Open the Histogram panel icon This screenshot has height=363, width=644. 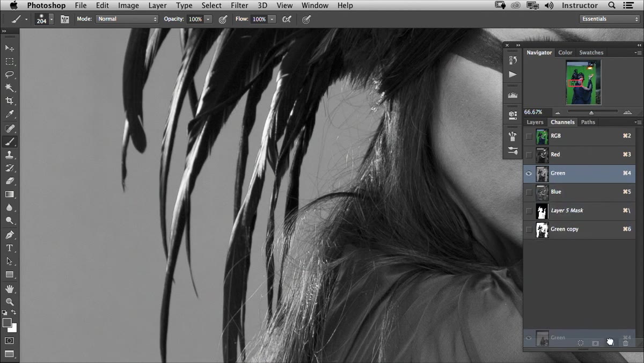(513, 95)
